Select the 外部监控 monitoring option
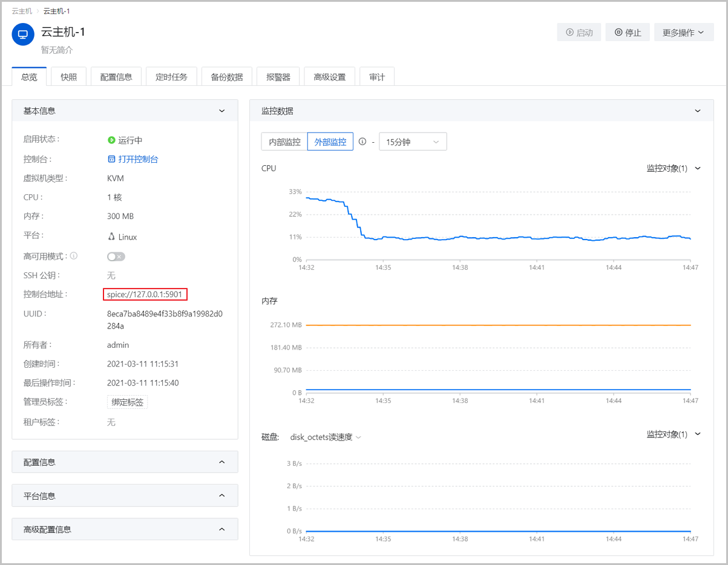 click(330, 142)
